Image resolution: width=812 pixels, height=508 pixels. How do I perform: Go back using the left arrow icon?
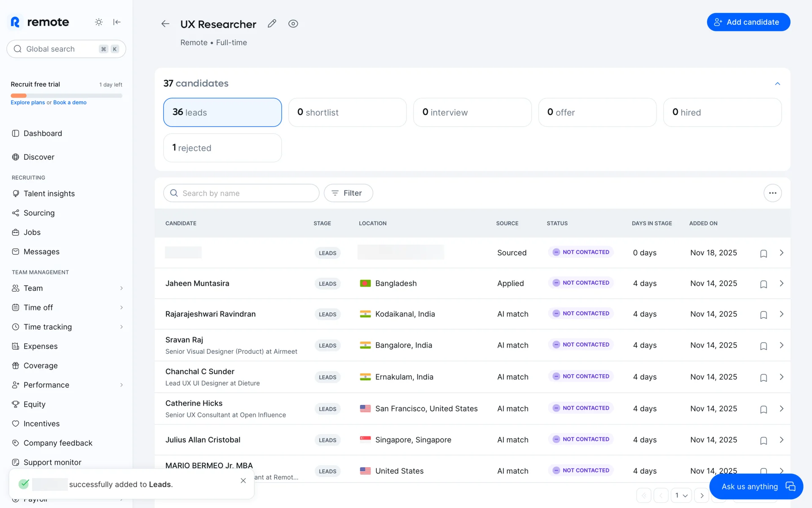pyautogui.click(x=165, y=24)
